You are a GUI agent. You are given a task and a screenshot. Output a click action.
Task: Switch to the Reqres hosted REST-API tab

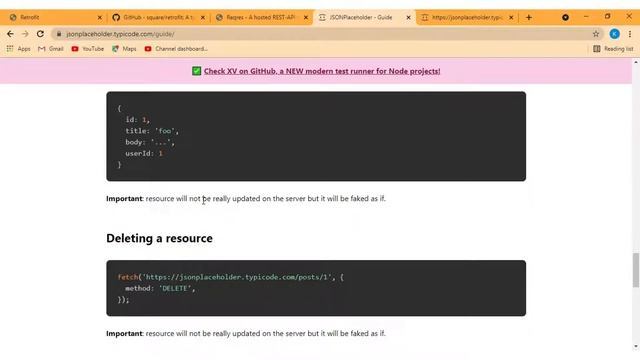[x=260, y=17]
